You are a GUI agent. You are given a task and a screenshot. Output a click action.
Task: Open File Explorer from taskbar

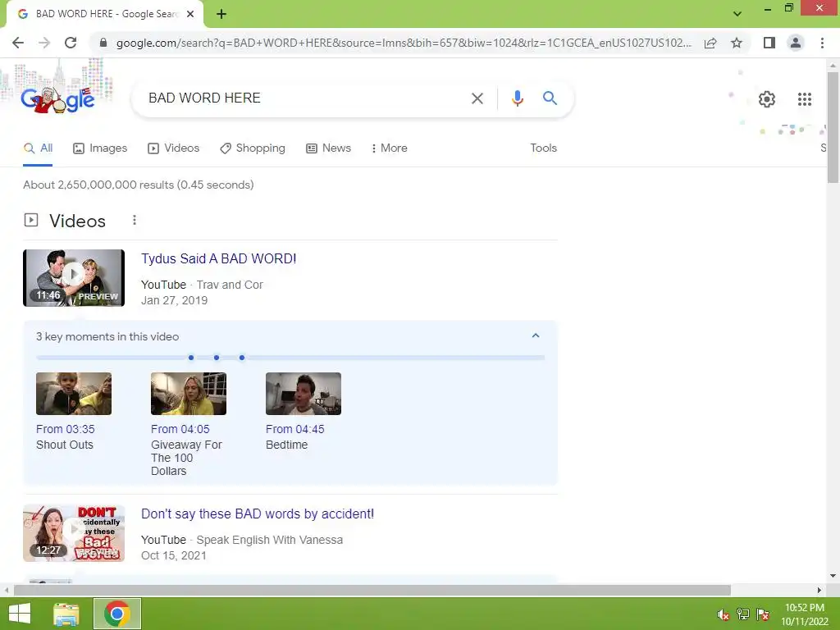(x=66, y=614)
